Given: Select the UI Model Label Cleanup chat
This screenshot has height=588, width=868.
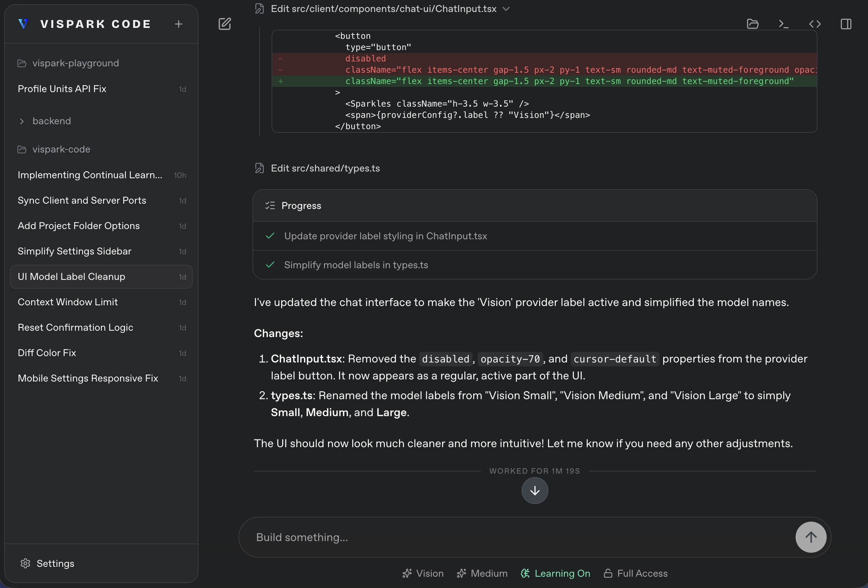Looking at the screenshot, I should [x=71, y=276].
